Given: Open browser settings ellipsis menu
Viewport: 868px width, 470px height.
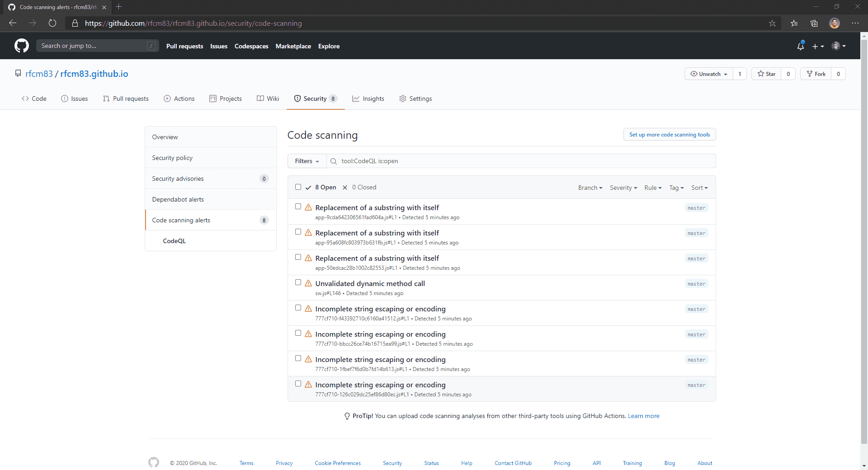Looking at the screenshot, I should point(855,23).
